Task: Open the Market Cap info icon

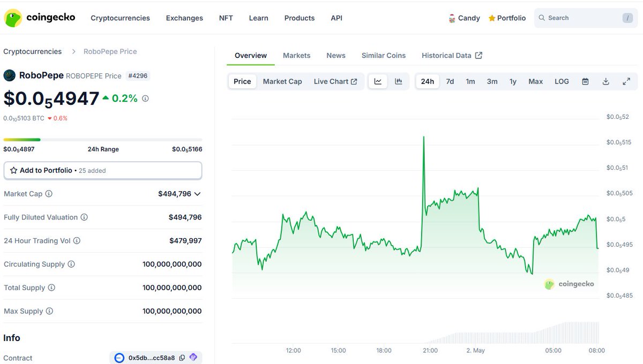Action: (49, 194)
